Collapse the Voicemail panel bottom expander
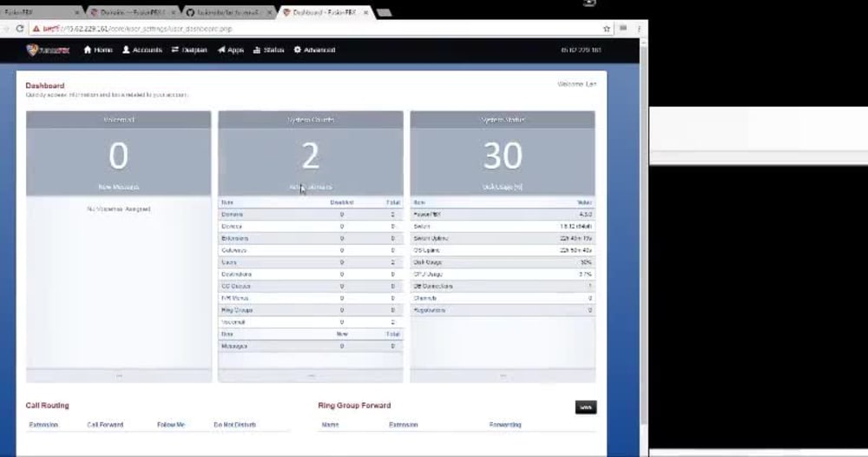Viewport: 868px width, 457px height. 118,375
